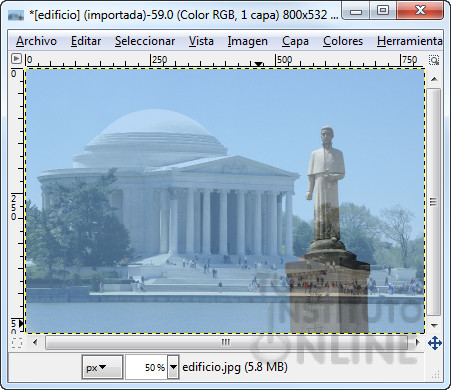
Task: Click the horizontal scrollbar right arrow
Action: (x=417, y=342)
